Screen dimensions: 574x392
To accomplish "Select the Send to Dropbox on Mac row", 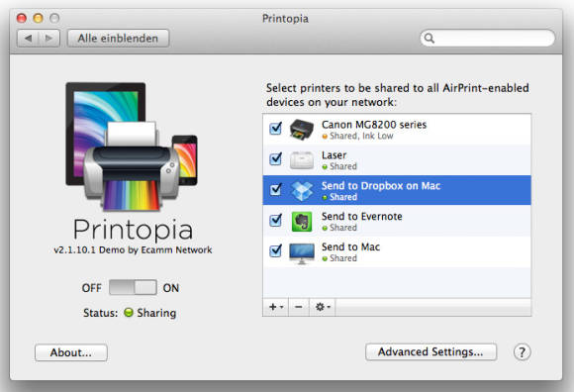I will (x=397, y=190).
